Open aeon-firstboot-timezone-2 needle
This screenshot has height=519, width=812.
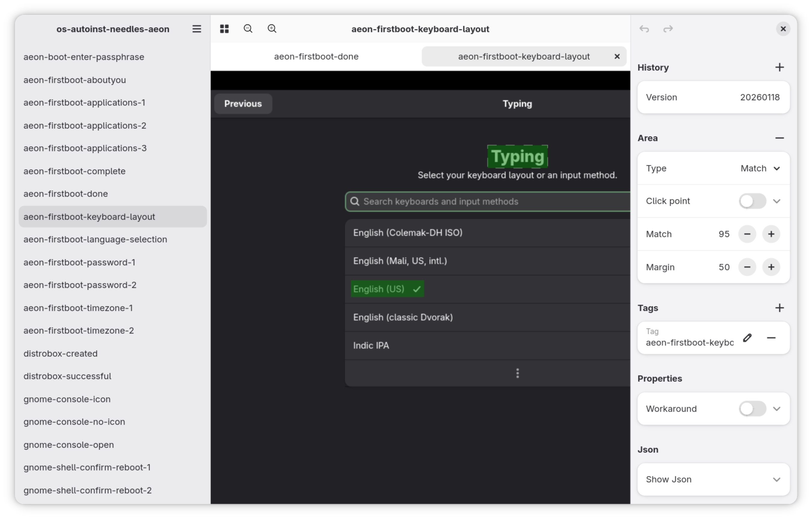coord(113,330)
